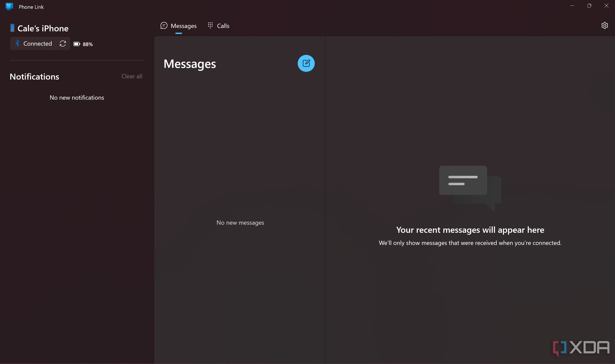This screenshot has height=364, width=615.
Task: Click the blue phone icon beside Cale's iPhone
Action: tap(12, 28)
